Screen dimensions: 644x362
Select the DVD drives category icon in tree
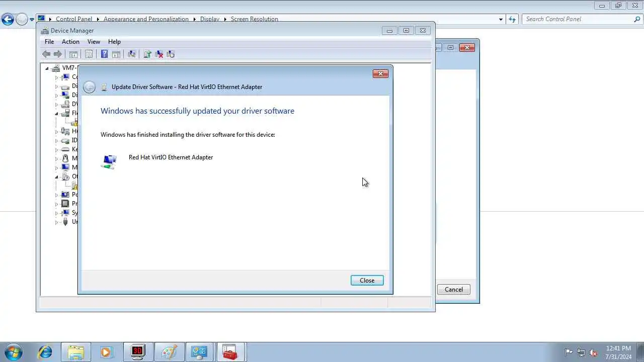click(65, 104)
